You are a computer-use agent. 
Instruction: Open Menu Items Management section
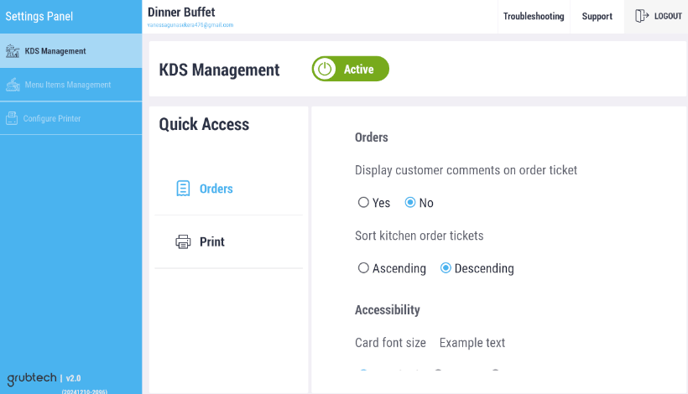point(71,85)
